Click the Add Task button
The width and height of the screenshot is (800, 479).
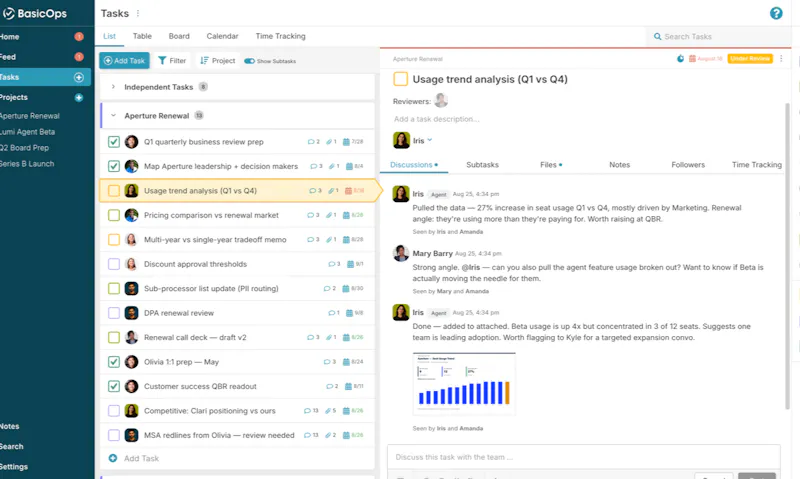coord(124,61)
